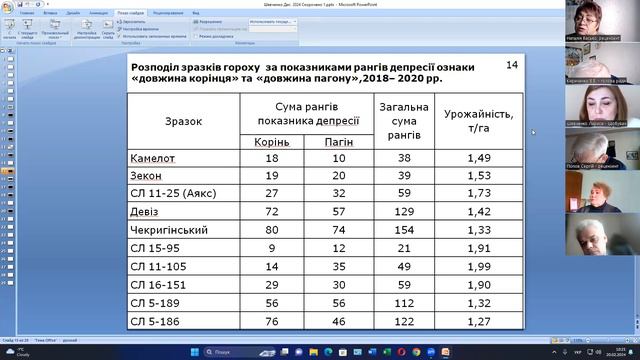Screen dimensions: 640x360
Task: Switch slide panel to Slides tab icon
Action: click(x=3, y=51)
